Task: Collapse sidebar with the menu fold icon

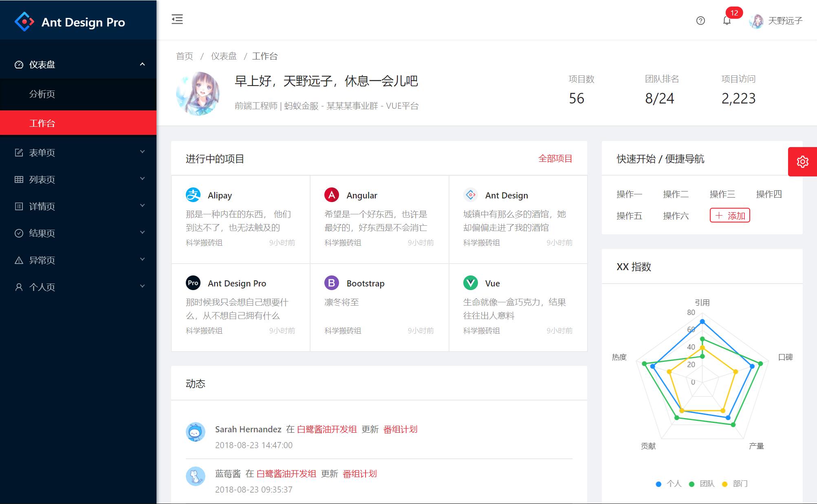Action: tap(177, 19)
